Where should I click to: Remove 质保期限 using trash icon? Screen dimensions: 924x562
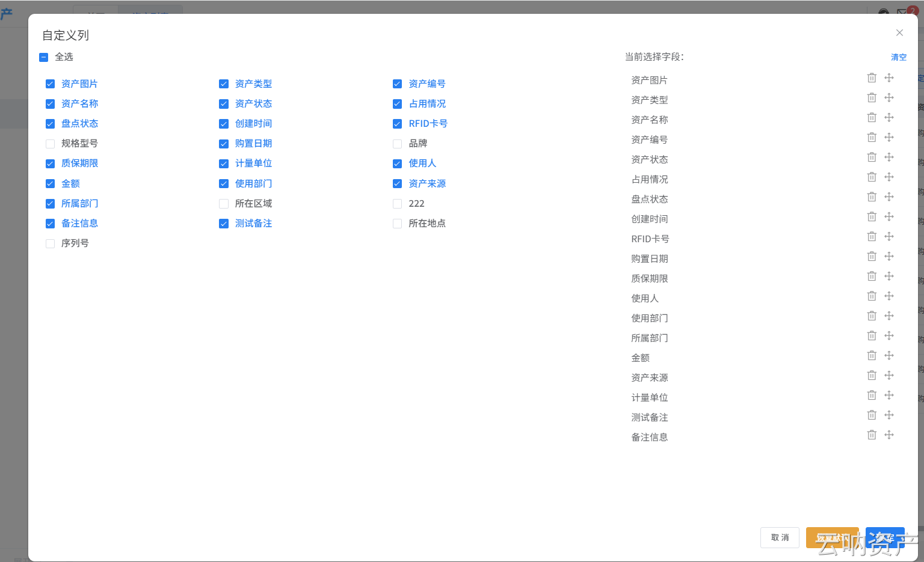click(872, 276)
